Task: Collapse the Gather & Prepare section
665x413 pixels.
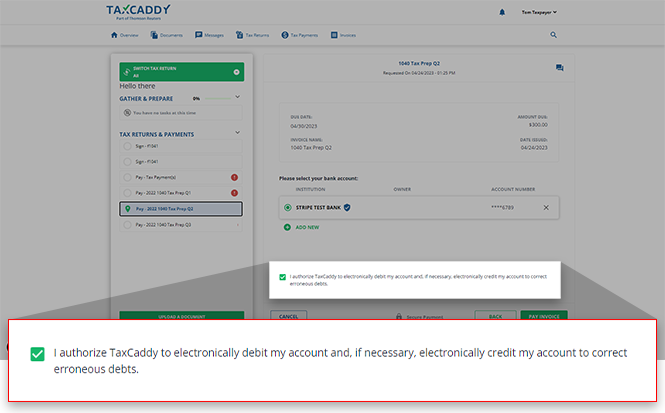Action: (x=237, y=98)
